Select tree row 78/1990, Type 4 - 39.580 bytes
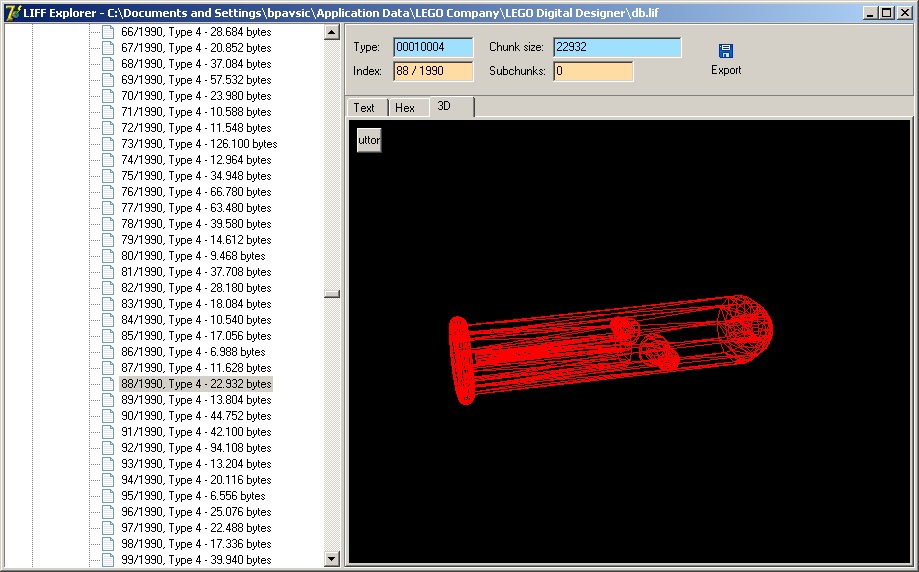This screenshot has height=572, width=919. [x=196, y=224]
